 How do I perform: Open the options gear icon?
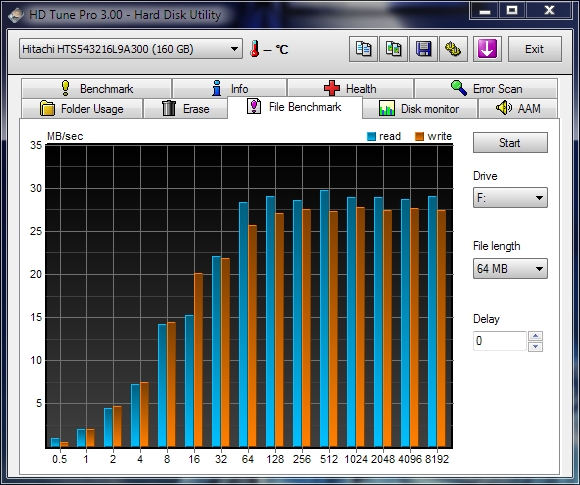tap(453, 49)
